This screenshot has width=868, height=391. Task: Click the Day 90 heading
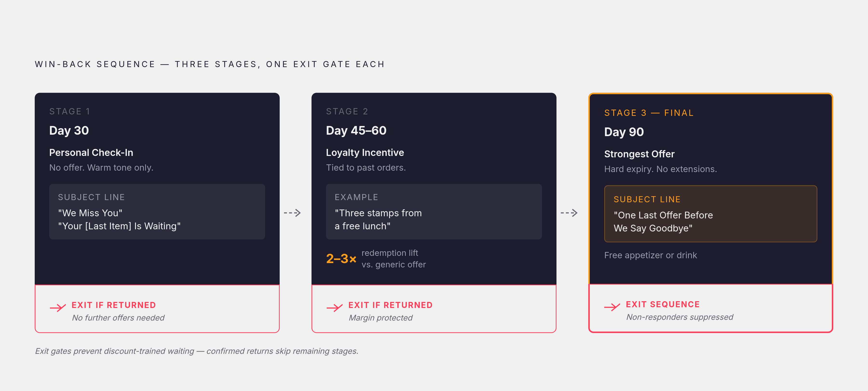point(624,132)
